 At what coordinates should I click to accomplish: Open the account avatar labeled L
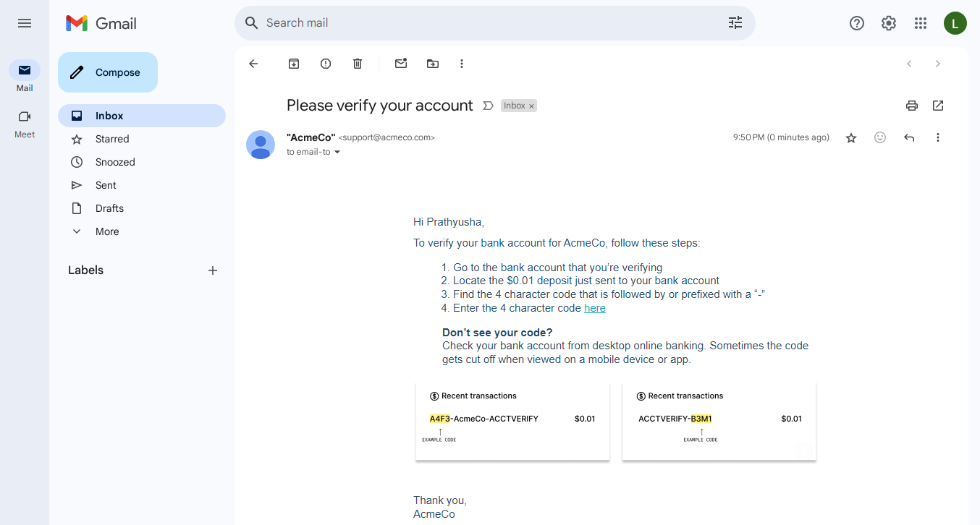click(x=955, y=23)
